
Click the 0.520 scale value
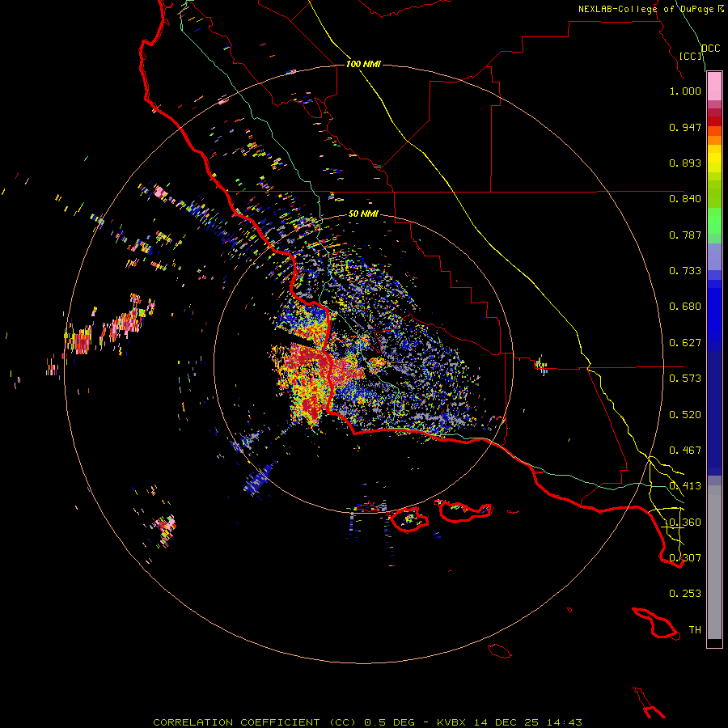coord(685,415)
